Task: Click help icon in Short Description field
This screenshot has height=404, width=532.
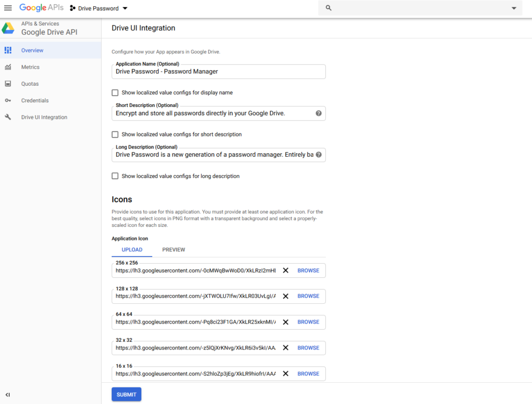Action: (318, 113)
